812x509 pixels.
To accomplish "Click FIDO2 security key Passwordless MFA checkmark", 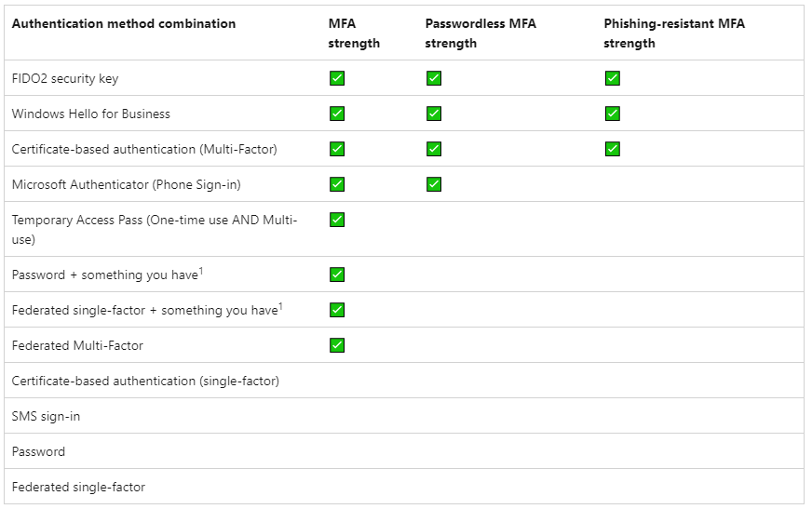I will [434, 78].
